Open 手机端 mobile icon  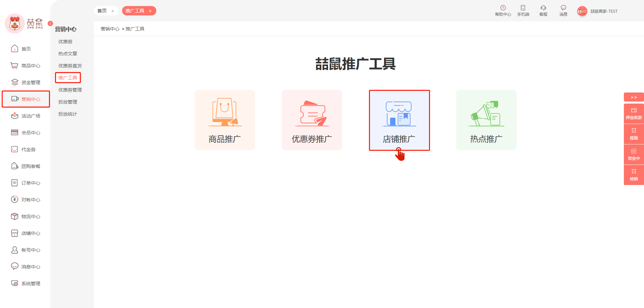click(523, 11)
